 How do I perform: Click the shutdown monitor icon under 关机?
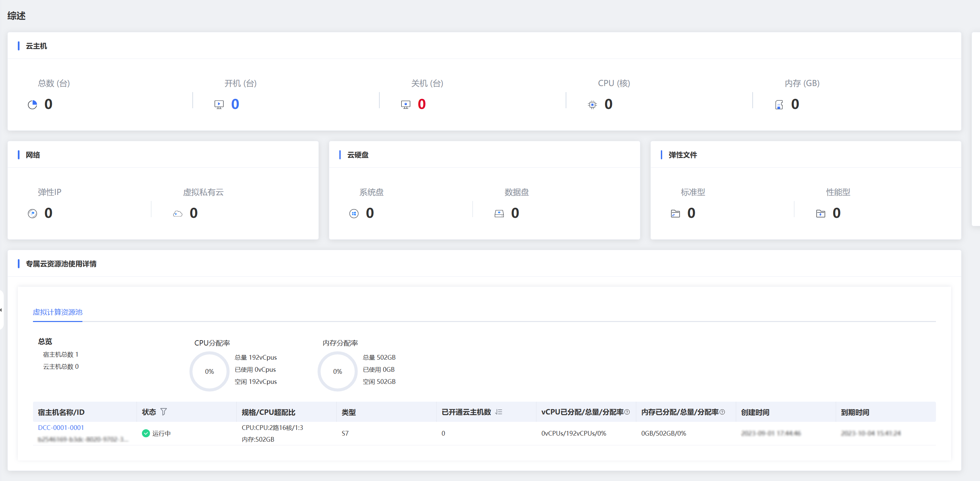pyautogui.click(x=406, y=105)
